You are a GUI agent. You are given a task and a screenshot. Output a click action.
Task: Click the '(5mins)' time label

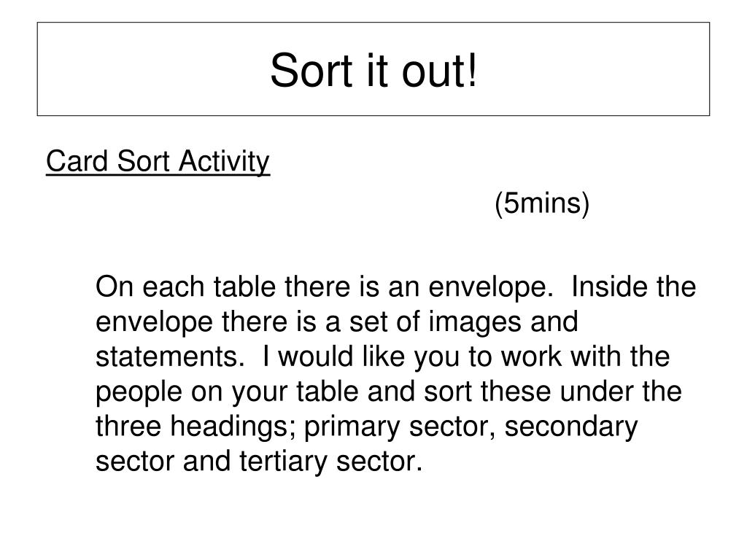(x=542, y=204)
